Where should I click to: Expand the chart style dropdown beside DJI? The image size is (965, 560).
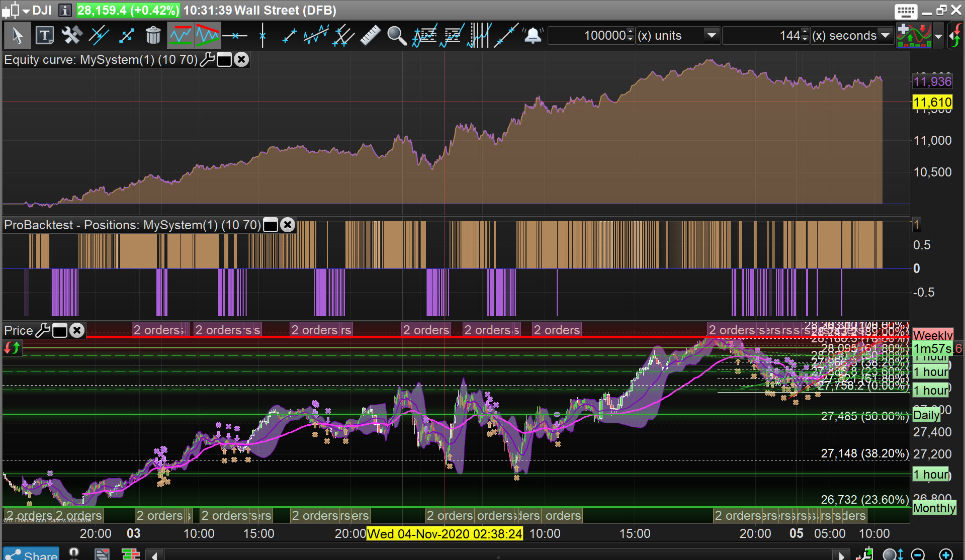(x=26, y=11)
